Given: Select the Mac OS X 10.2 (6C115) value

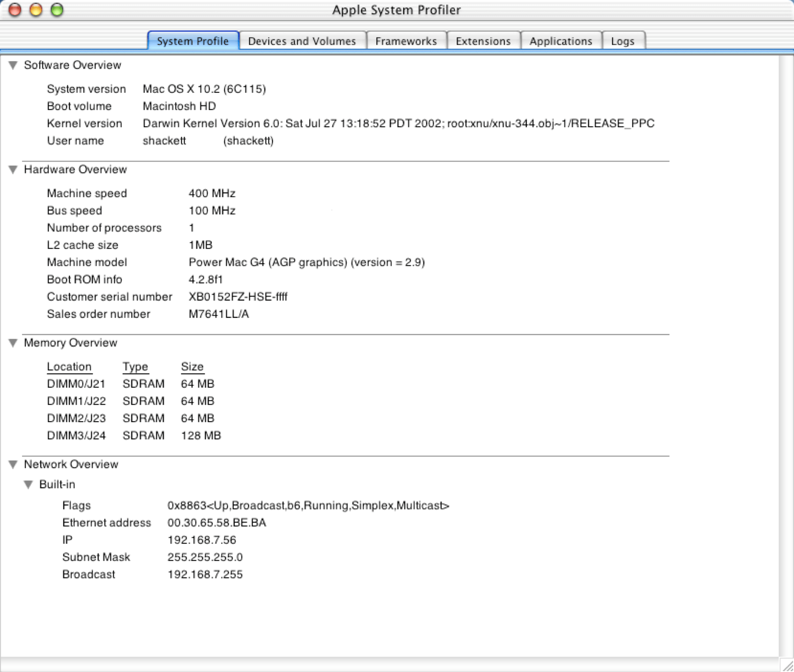Looking at the screenshot, I should [x=204, y=89].
